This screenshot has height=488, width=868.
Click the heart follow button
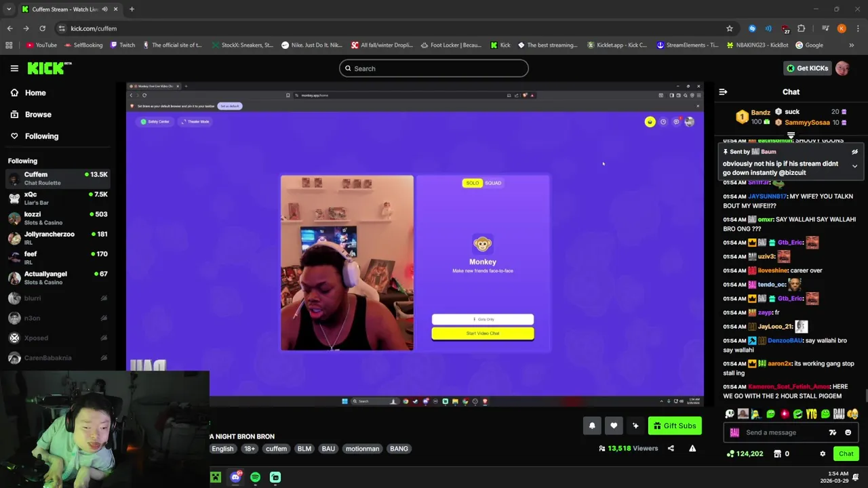614,426
